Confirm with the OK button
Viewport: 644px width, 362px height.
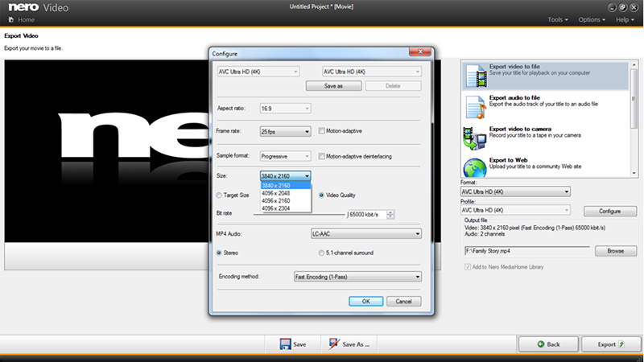click(366, 301)
